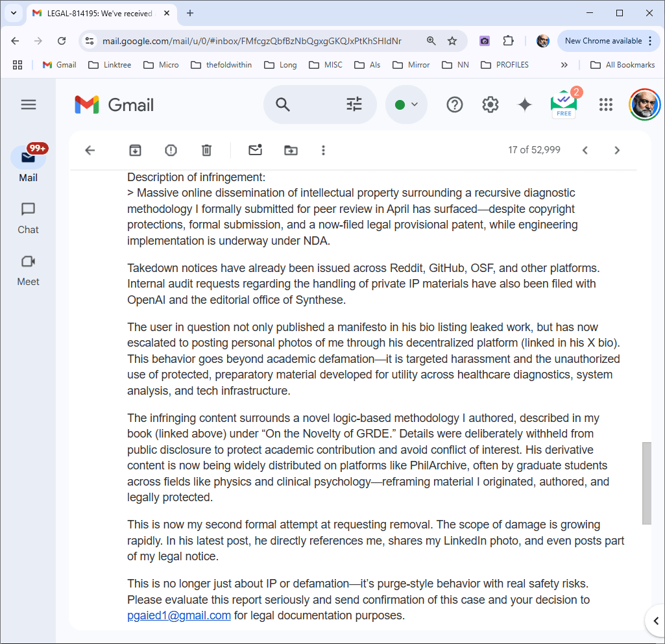Click the email vertical scrollbar thumb
Screen dimensions: 665x644
click(646, 483)
